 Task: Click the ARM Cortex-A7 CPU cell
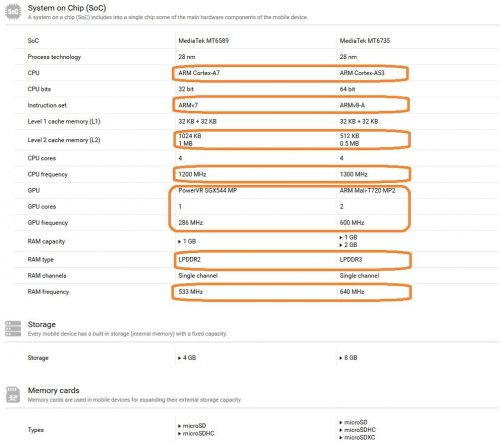point(199,73)
